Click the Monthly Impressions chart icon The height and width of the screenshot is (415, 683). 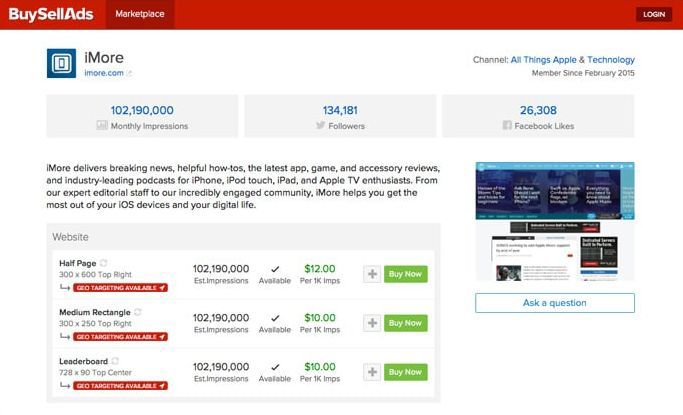click(102, 125)
